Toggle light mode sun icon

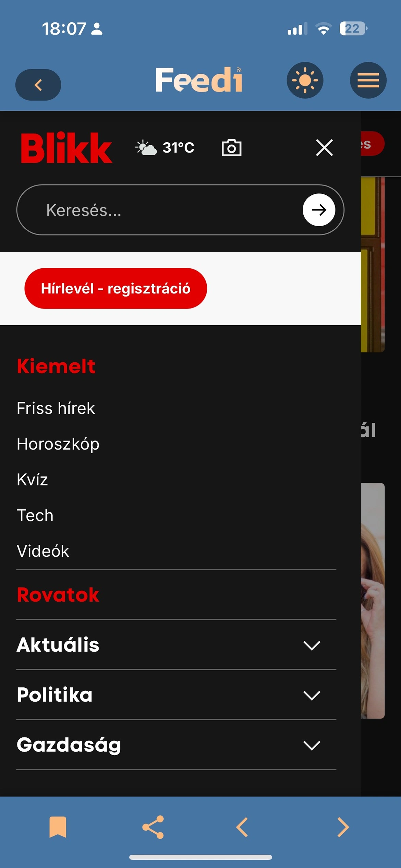point(305,80)
